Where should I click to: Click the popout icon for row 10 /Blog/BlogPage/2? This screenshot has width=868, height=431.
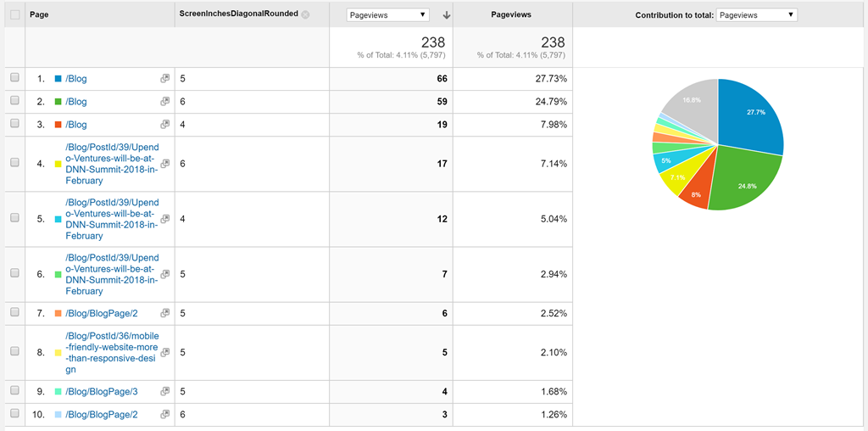[164, 414]
